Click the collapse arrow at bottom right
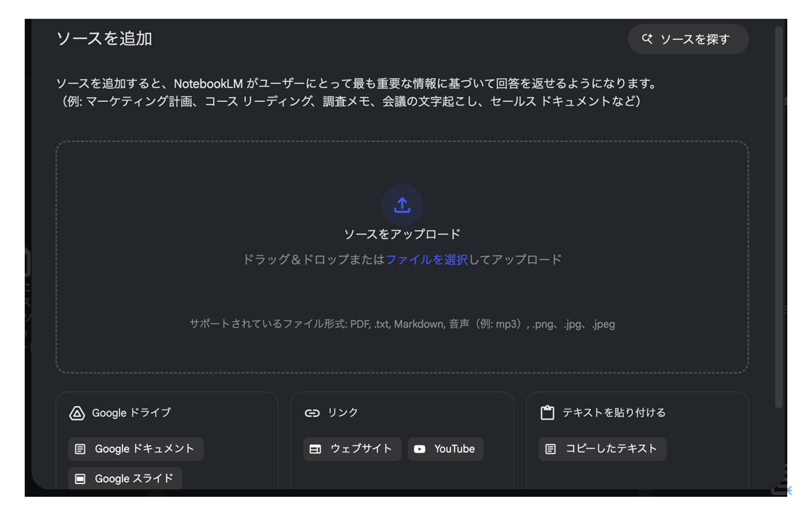 (790, 490)
